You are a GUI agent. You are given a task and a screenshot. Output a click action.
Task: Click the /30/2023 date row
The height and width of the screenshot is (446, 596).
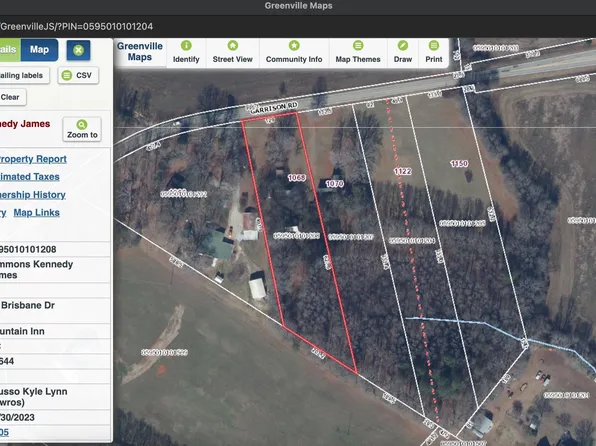pos(55,417)
